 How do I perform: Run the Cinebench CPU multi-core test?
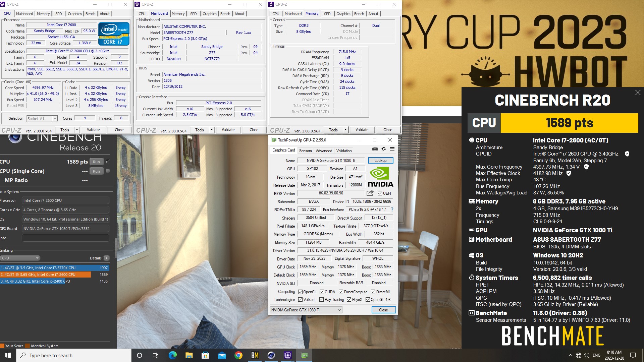click(x=97, y=162)
